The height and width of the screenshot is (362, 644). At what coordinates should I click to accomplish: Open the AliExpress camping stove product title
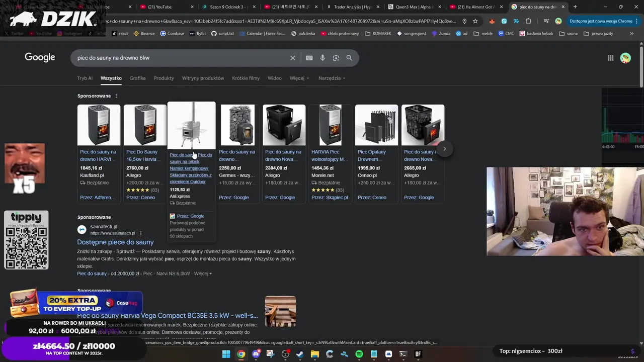(x=191, y=168)
